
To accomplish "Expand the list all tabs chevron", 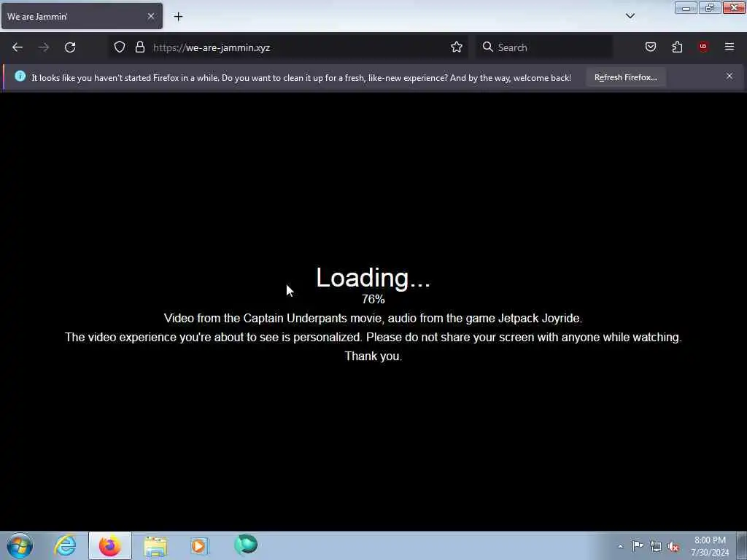I will (630, 16).
